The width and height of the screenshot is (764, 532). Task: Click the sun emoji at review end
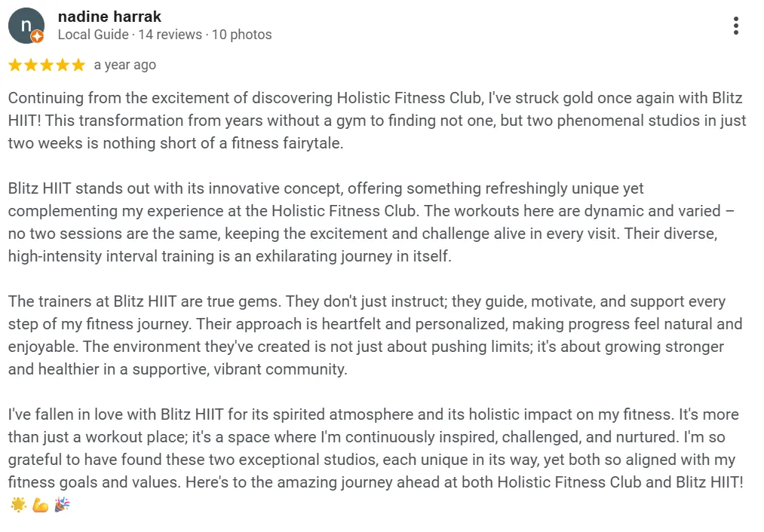19,505
